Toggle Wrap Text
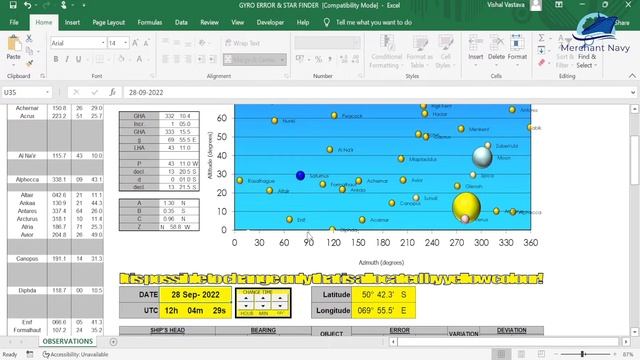Image resolution: width=640 pixels, height=360 pixels. click(x=242, y=43)
